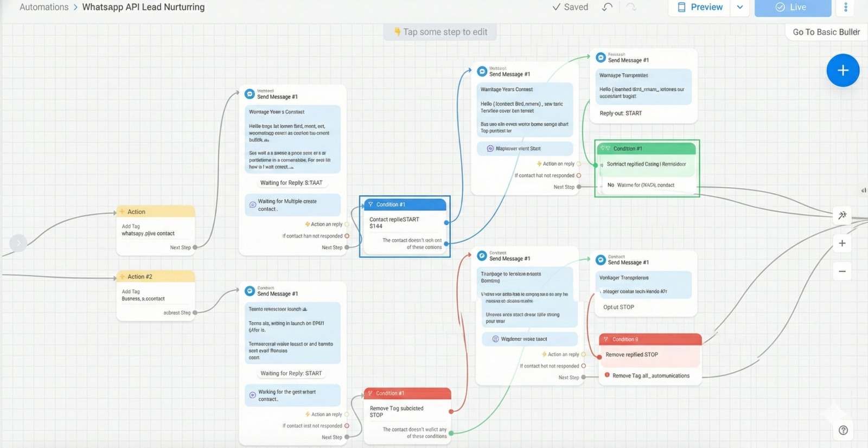Image resolution: width=868 pixels, height=448 pixels.
Task: Click the magic wand auto-arrange icon
Action: 842,215
